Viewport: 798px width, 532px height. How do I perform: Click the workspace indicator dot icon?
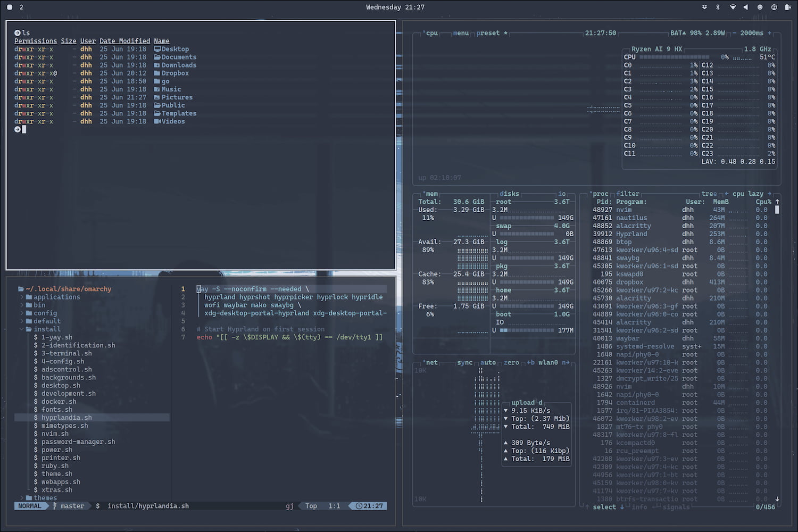coord(10,7)
